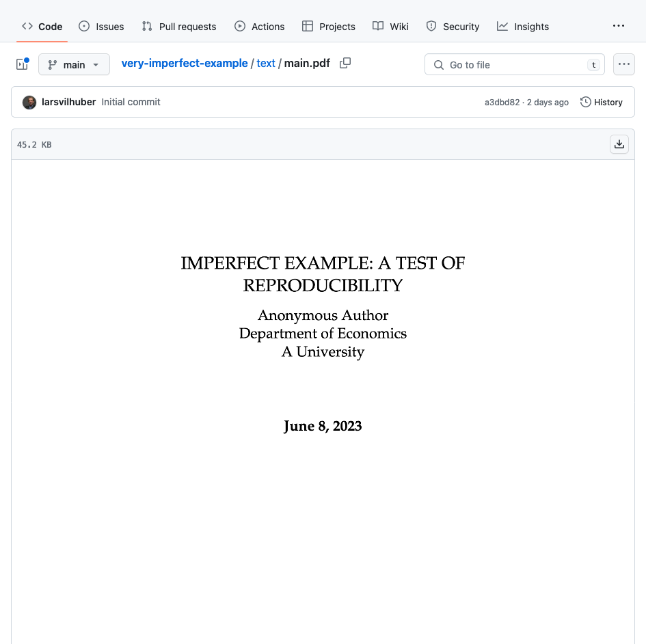Switch to the Issues tab

101,27
